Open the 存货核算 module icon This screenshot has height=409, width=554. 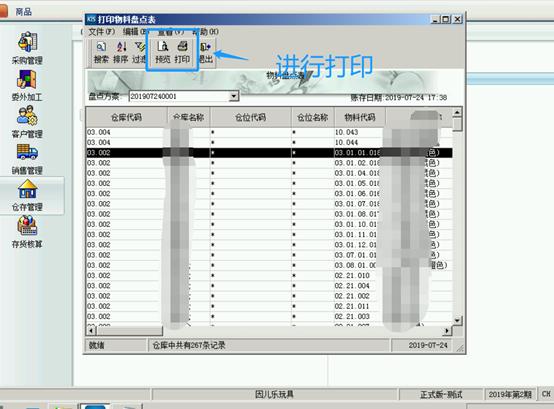(x=27, y=226)
